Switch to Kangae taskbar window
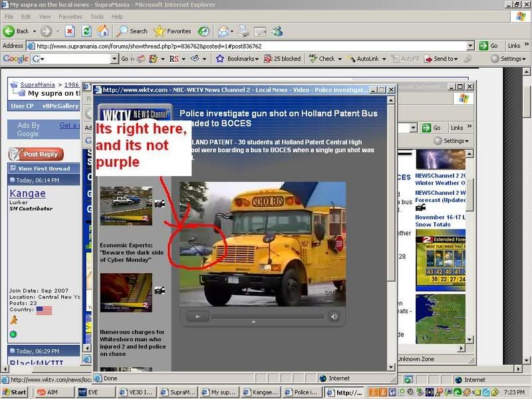Image resolution: width=532 pixels, height=399 pixels. (x=261, y=392)
